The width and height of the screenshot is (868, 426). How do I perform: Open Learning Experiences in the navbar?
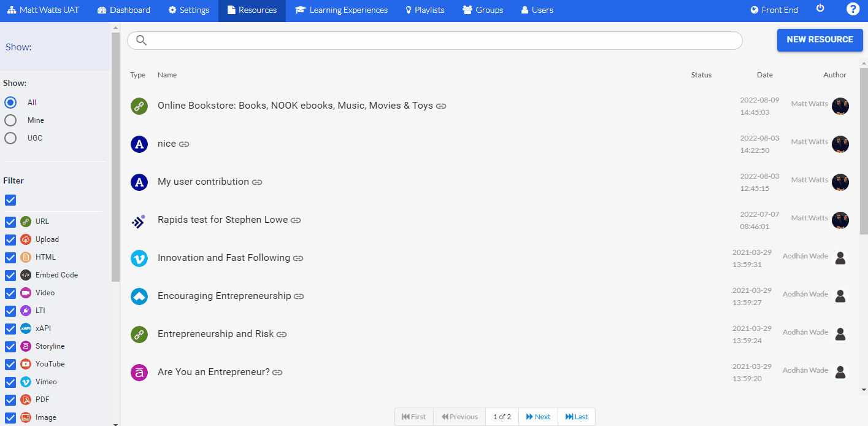click(x=341, y=10)
